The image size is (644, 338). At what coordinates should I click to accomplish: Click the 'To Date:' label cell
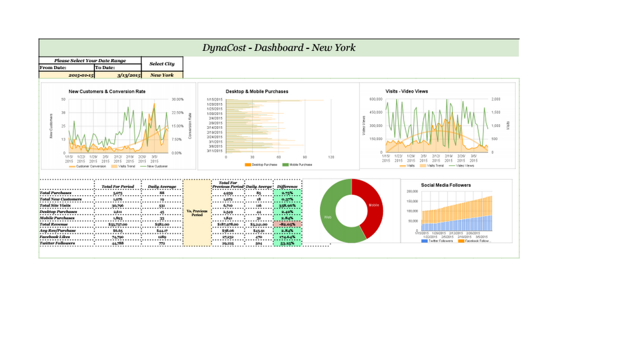118,68
